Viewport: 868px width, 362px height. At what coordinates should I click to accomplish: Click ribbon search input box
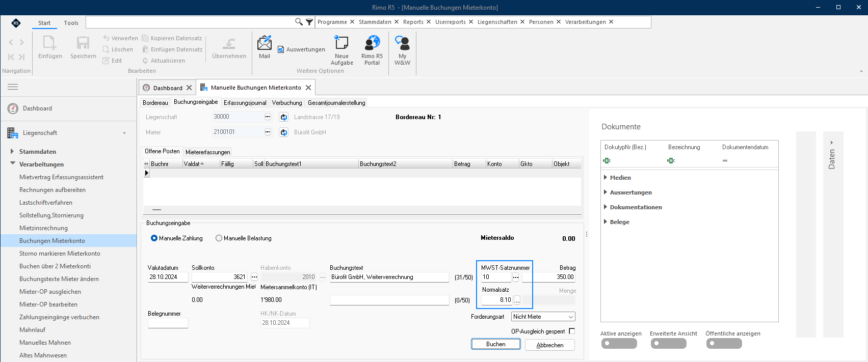[190, 22]
